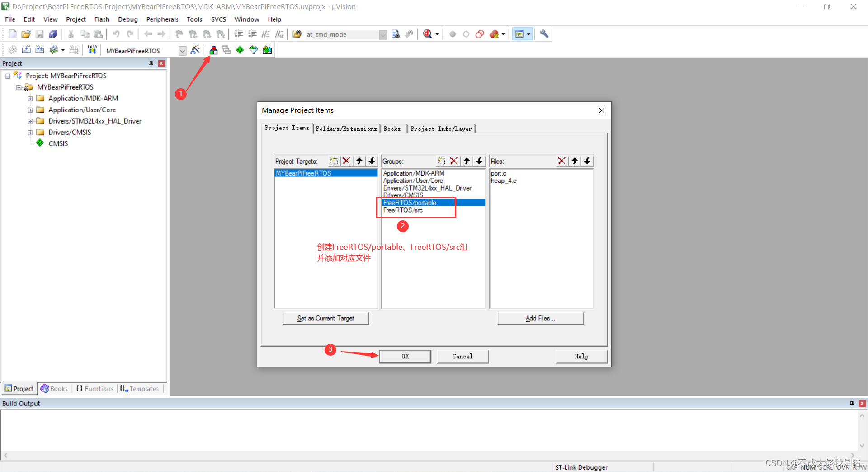Add new Project Target icon

point(334,161)
